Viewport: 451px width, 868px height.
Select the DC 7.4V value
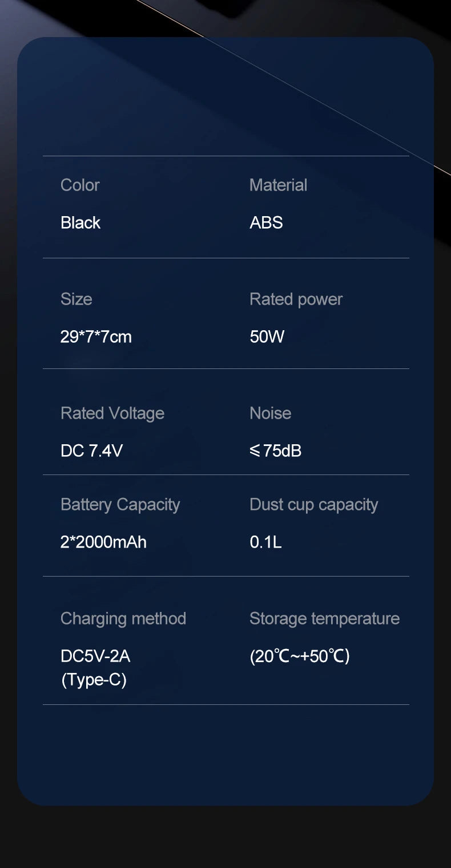click(x=91, y=451)
